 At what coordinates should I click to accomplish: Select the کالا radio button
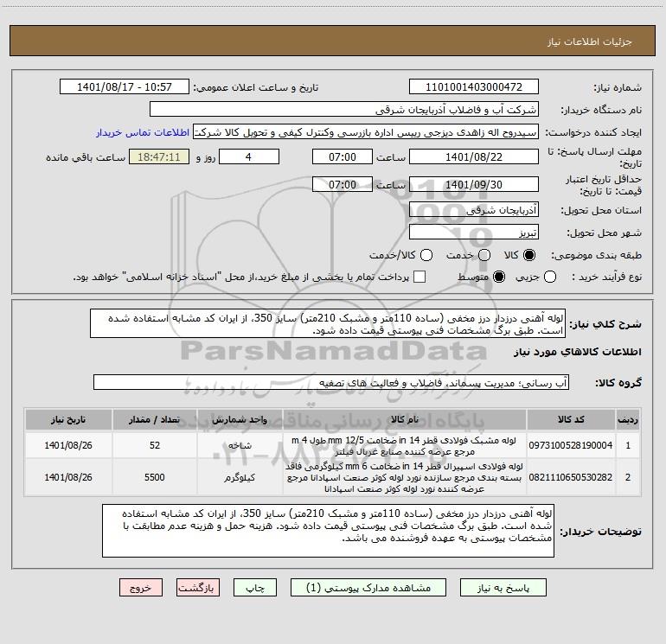tap(529, 255)
